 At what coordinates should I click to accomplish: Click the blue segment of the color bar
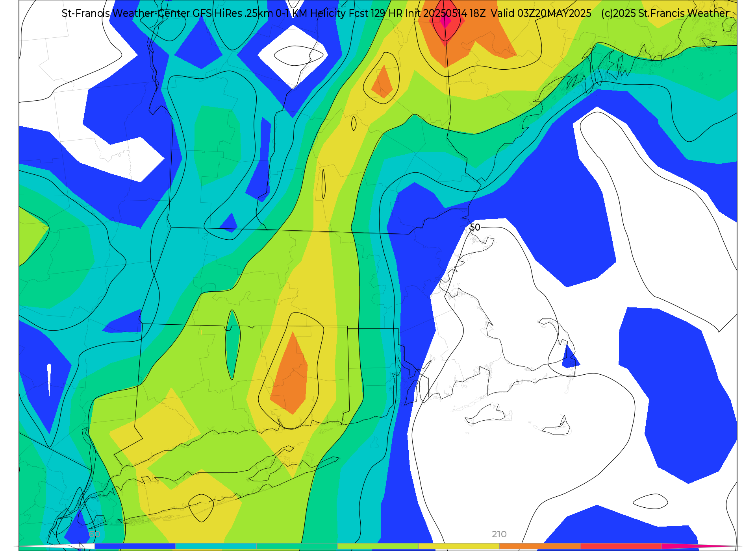pyautogui.click(x=135, y=546)
